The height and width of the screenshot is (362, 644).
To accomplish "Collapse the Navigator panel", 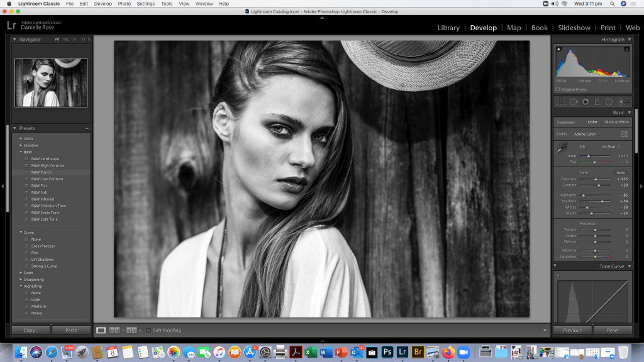I will (x=15, y=40).
